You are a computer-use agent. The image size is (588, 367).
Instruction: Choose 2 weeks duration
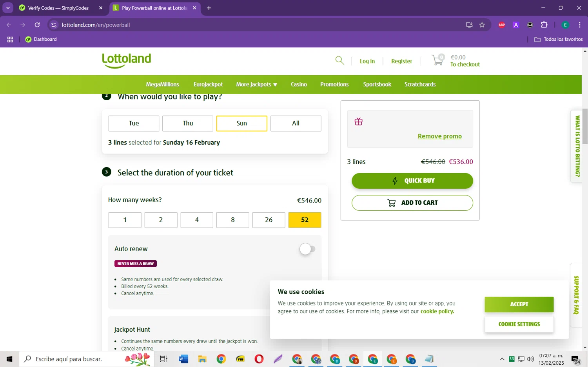click(x=161, y=220)
